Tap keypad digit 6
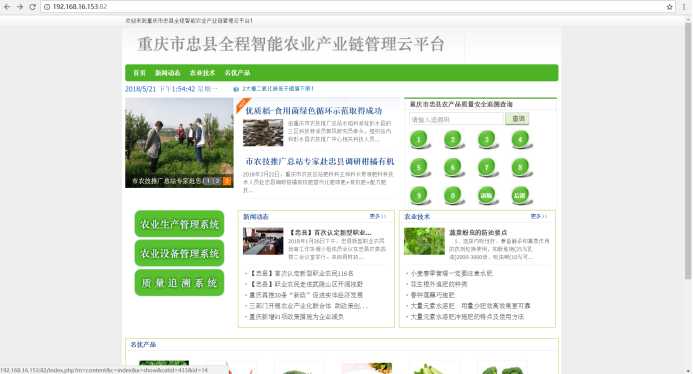693x374 pixels. coord(453,168)
